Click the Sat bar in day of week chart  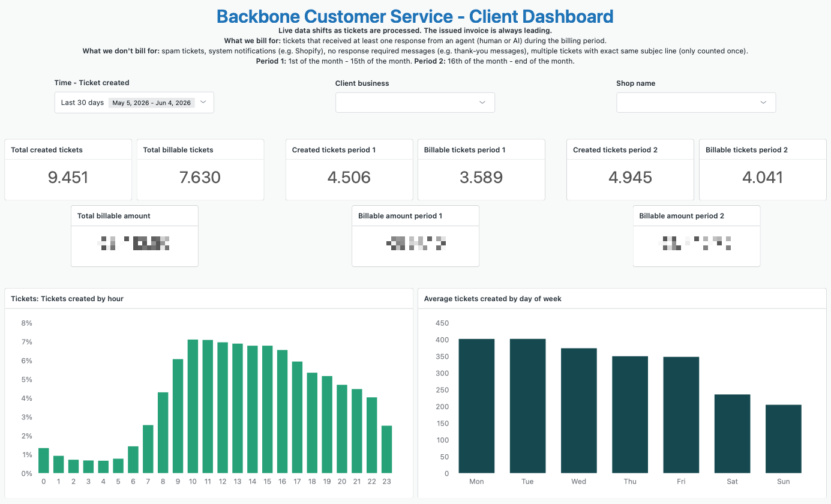tap(732, 434)
